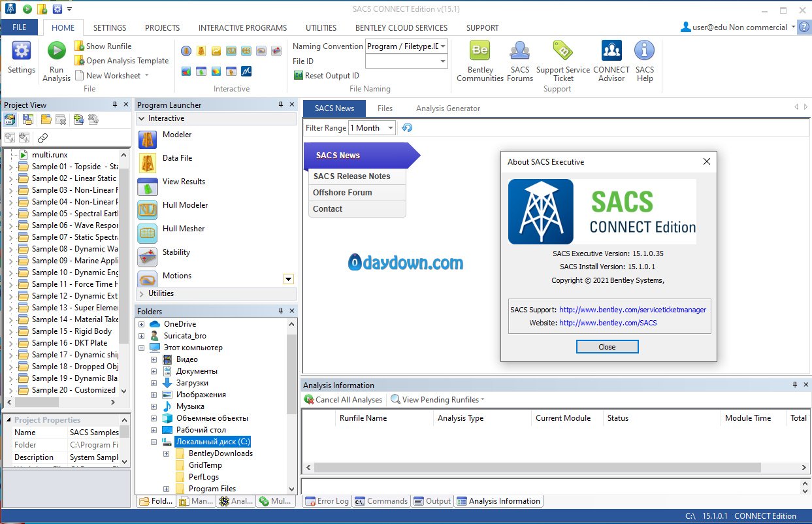The width and height of the screenshot is (812, 524).
Task: Open SACS Forums
Action: (520, 61)
